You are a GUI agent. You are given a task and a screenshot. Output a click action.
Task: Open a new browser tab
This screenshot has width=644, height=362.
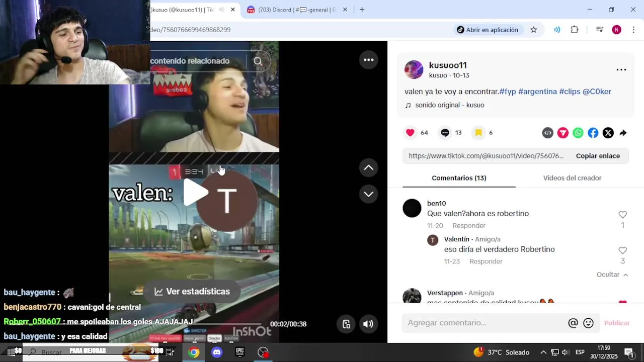(x=362, y=10)
